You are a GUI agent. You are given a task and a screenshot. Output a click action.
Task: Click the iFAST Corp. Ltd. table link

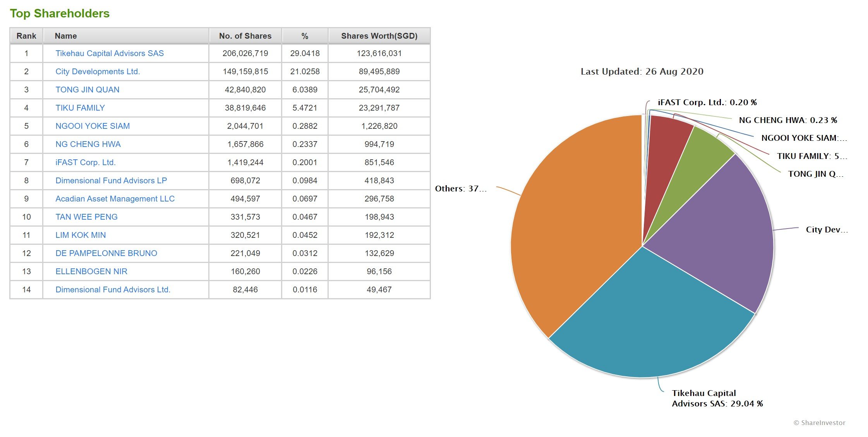click(86, 162)
